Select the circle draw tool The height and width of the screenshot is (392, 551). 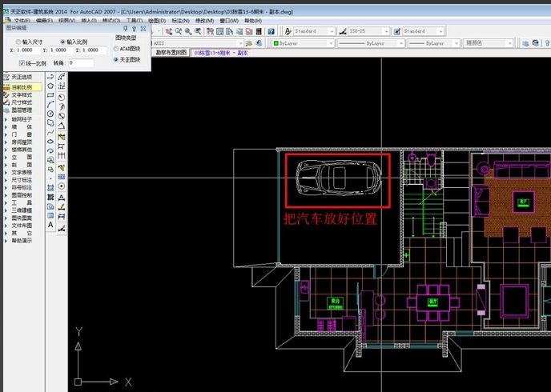[x=50, y=114]
